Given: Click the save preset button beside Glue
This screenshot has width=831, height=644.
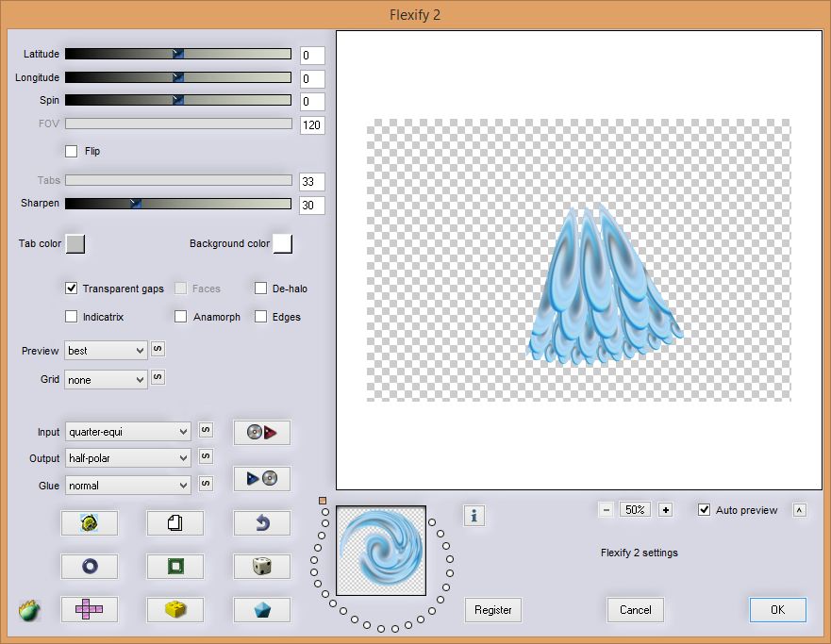Looking at the screenshot, I should coord(262,479).
